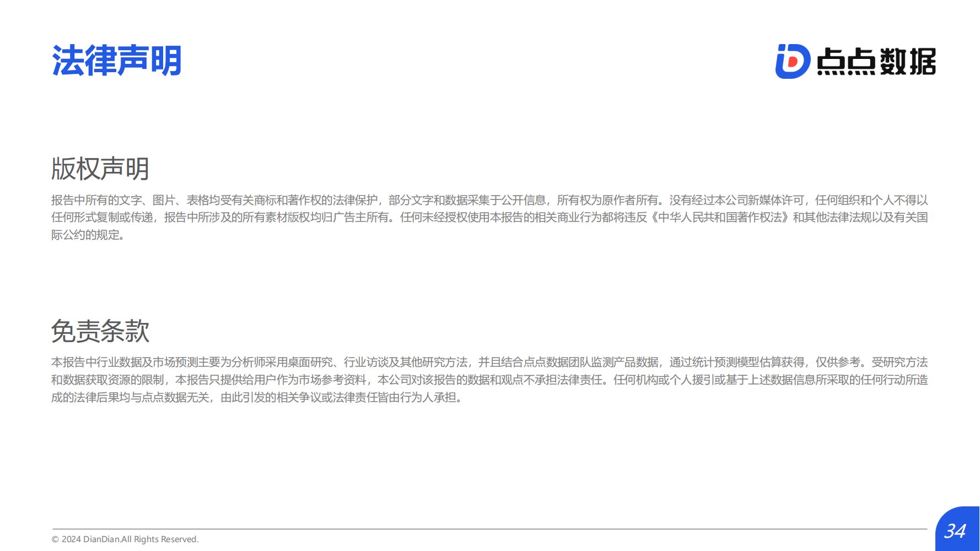The image size is (980, 551).
Task: Click the short line 际公约的规定
Action: (x=88, y=235)
